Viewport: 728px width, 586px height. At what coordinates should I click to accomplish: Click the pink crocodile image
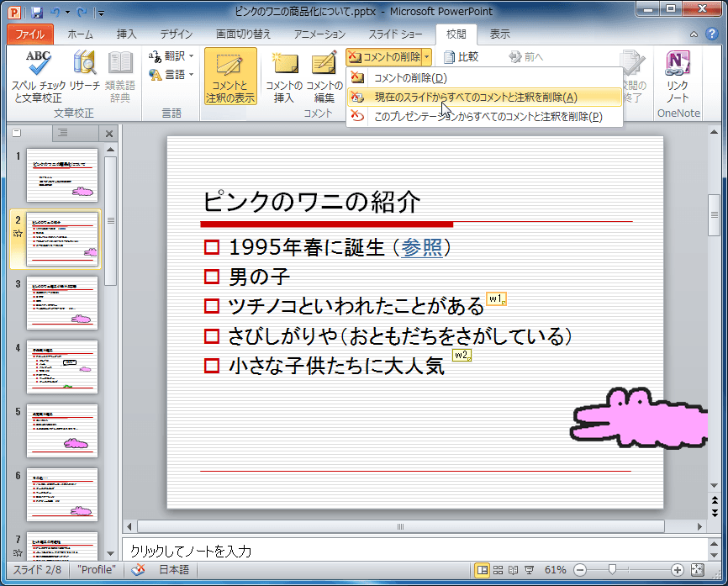639,418
